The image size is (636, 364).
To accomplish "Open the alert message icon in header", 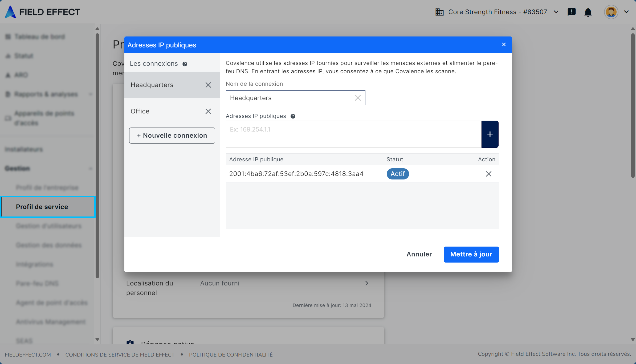I will tap(572, 12).
